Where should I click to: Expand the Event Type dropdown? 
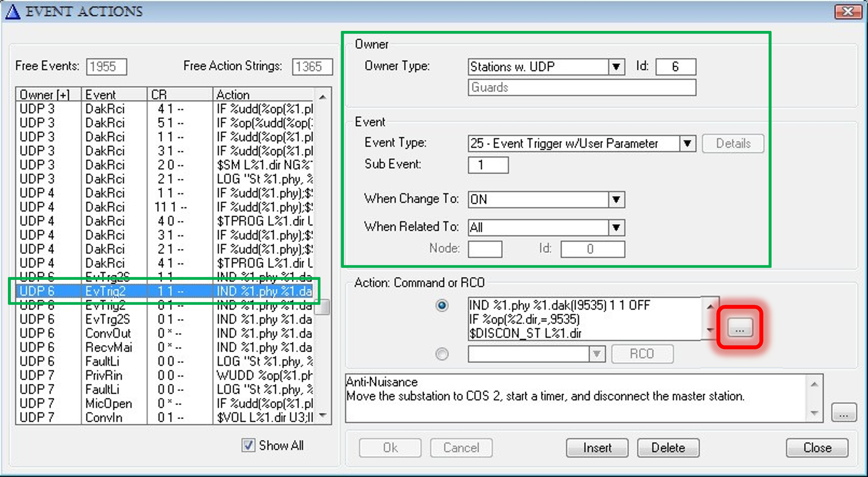[687, 144]
